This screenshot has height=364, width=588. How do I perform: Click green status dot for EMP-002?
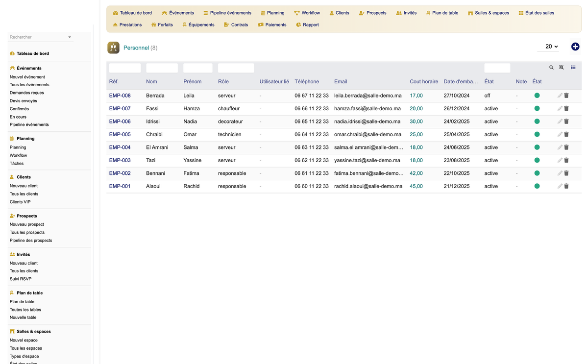[x=537, y=173]
